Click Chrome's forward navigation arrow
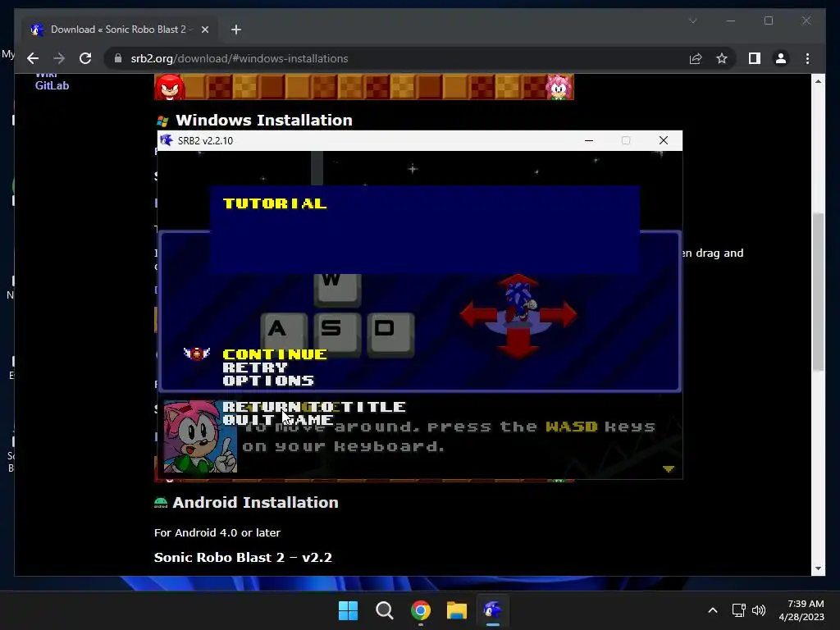Viewport: 840px width, 630px height. pyautogui.click(x=59, y=58)
